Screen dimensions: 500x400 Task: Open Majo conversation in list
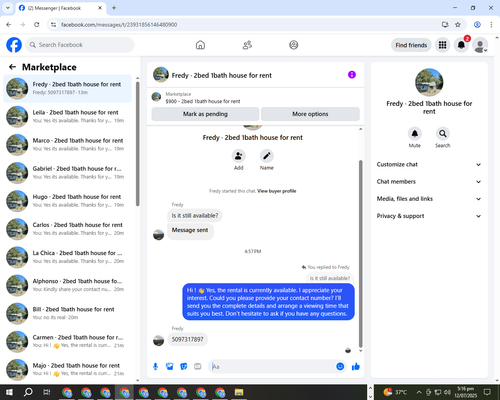tap(67, 369)
